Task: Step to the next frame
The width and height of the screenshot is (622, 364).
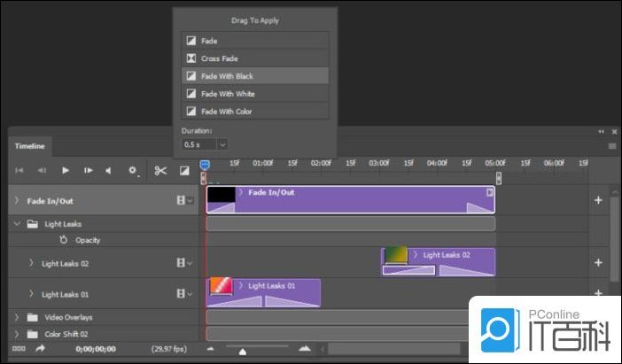Action: pyautogui.click(x=88, y=170)
